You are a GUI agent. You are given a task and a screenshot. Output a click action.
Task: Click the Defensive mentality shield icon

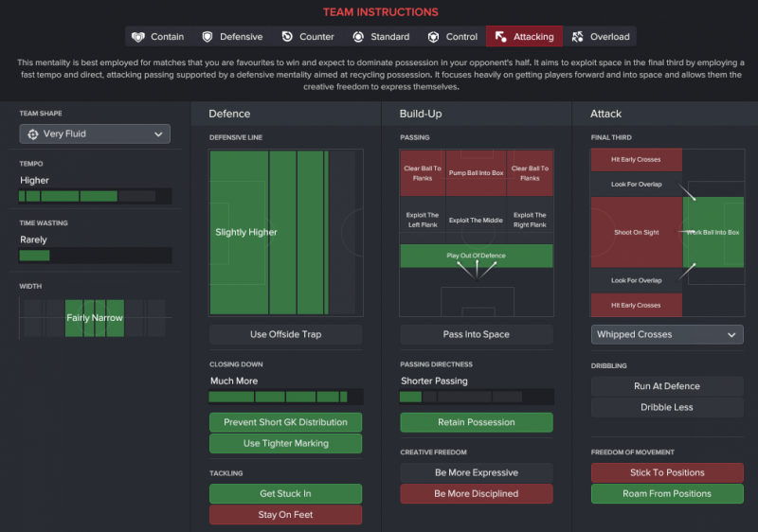(208, 37)
